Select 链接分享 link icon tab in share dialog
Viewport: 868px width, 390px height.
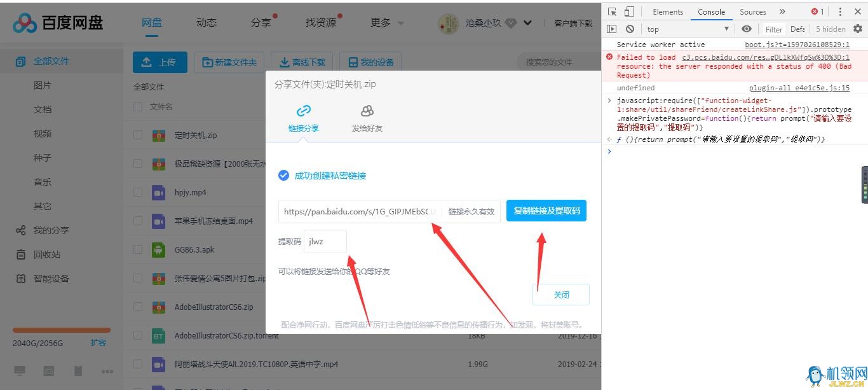coord(304,118)
